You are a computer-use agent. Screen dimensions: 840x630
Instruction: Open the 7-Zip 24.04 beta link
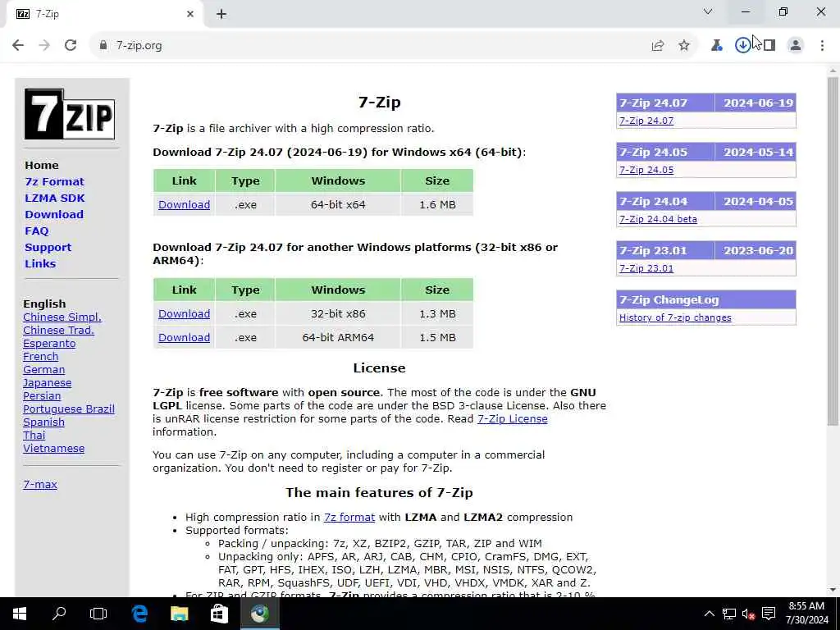click(658, 219)
